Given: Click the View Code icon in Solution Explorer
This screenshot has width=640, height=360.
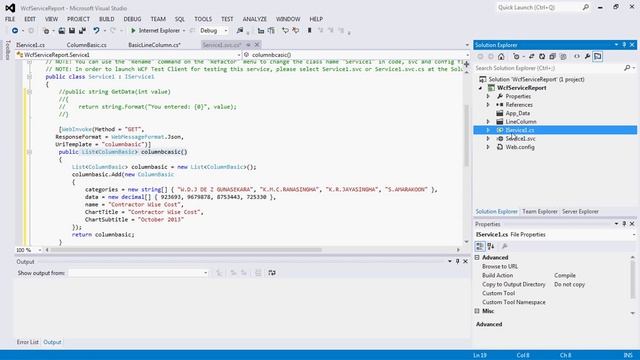Looking at the screenshot, I should [x=577, y=57].
